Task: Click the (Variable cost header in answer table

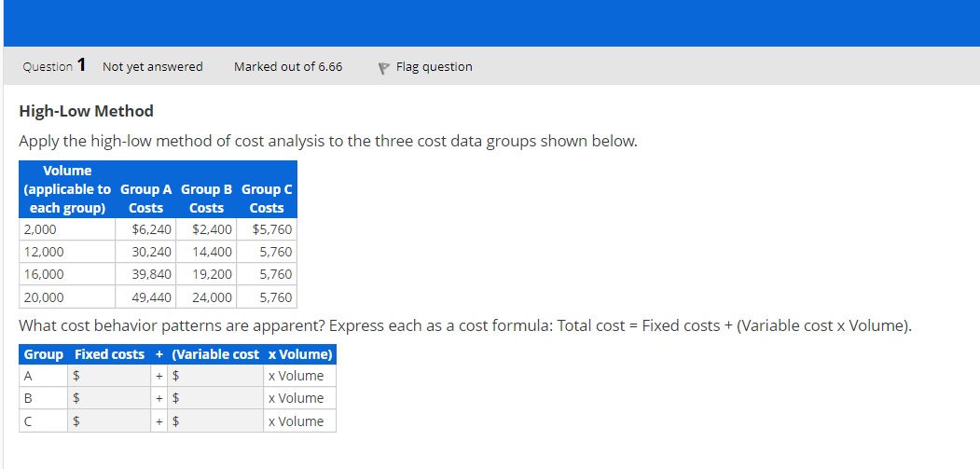Action: coord(215,354)
